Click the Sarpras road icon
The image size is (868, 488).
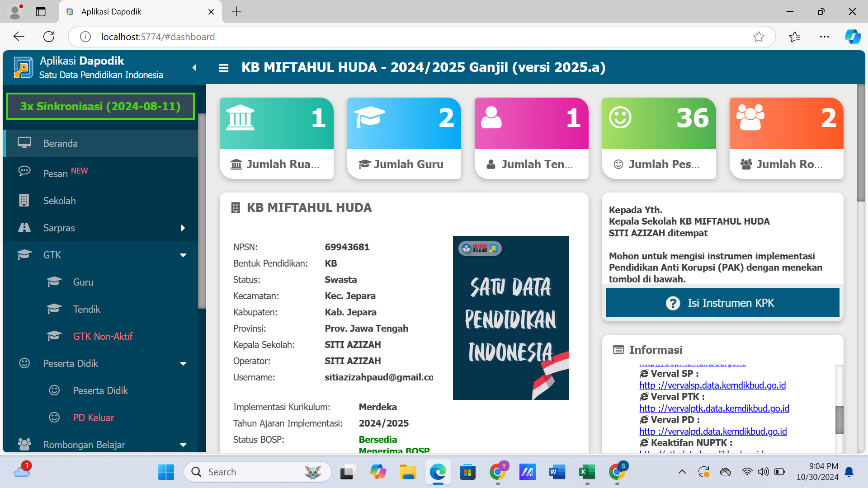[x=24, y=227]
